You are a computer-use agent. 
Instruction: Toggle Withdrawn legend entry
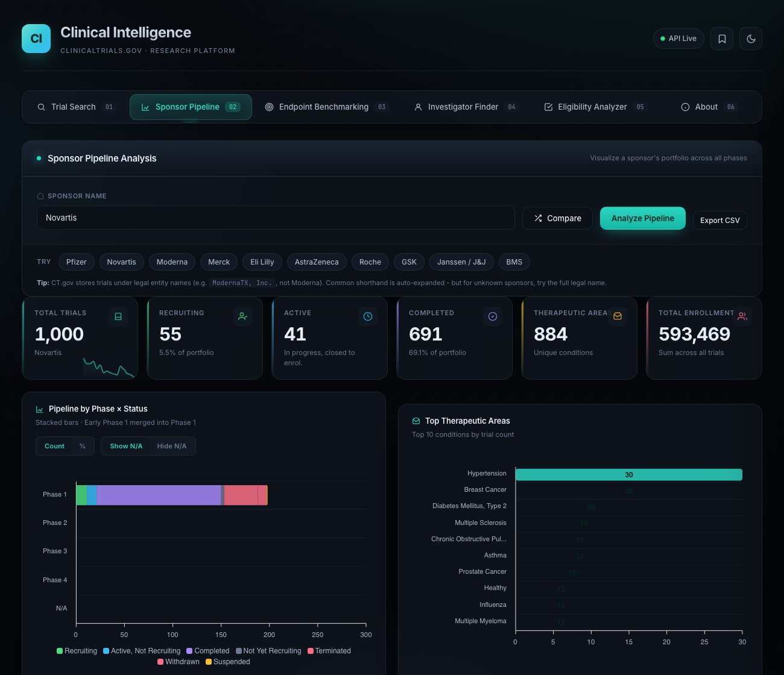(179, 662)
